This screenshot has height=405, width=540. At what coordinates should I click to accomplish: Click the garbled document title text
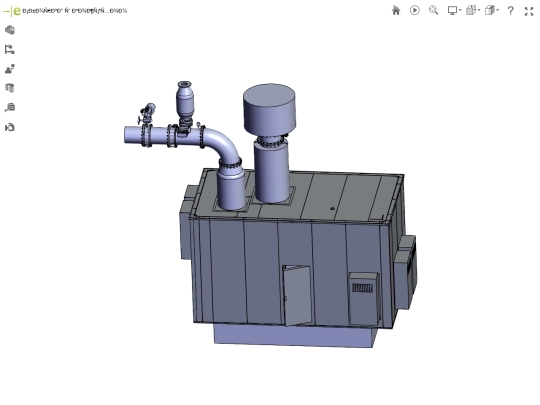pos(74,11)
